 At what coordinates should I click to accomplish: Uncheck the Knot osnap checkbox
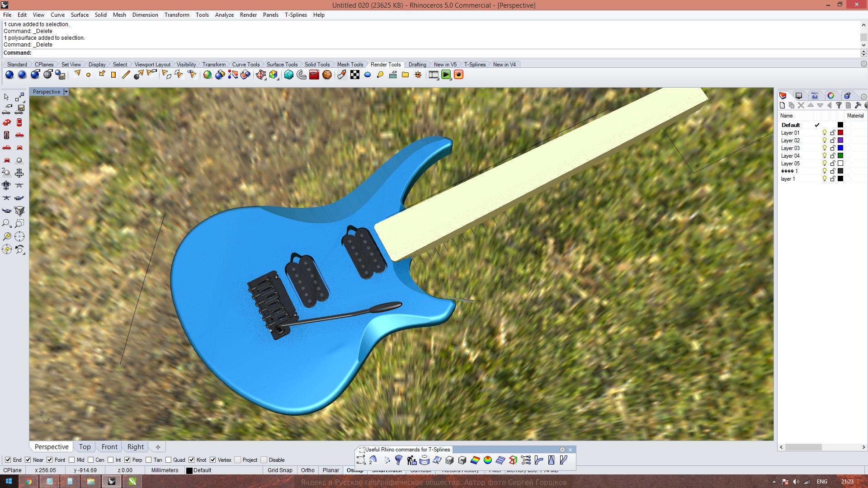coord(192,460)
